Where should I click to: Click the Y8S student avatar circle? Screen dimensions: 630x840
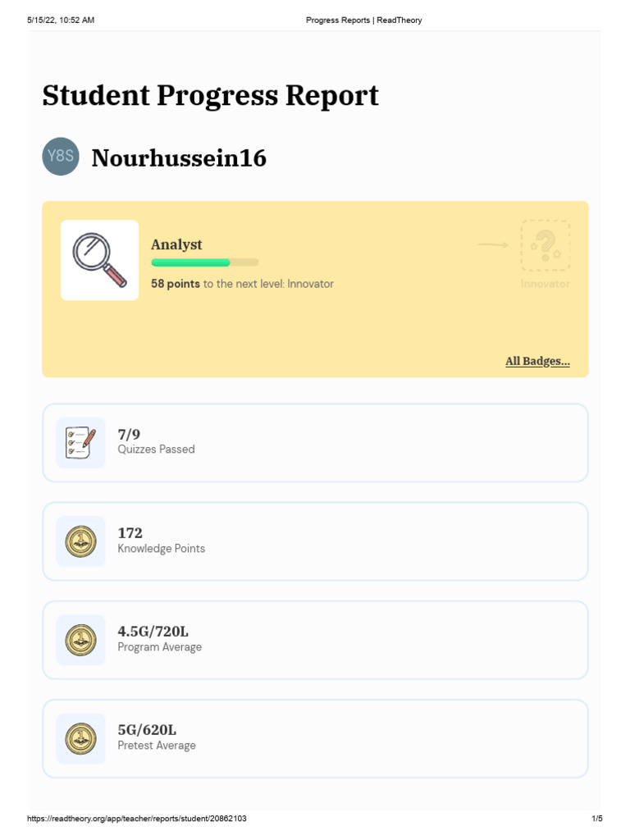pyautogui.click(x=61, y=157)
